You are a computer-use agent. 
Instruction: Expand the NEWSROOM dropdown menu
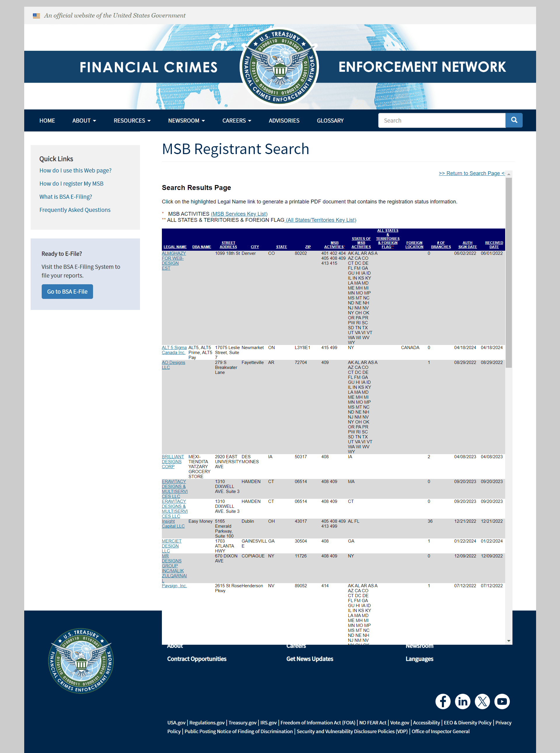pos(186,121)
